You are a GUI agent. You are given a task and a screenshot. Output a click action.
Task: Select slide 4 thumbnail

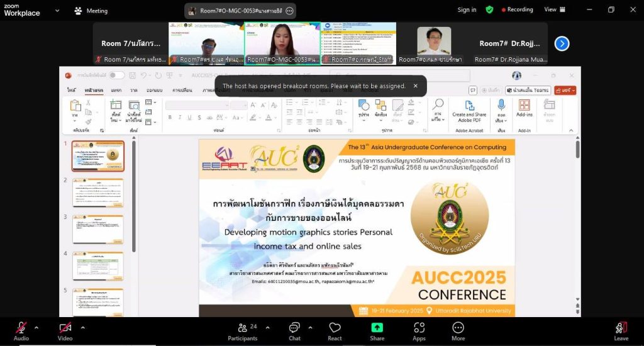(x=97, y=266)
